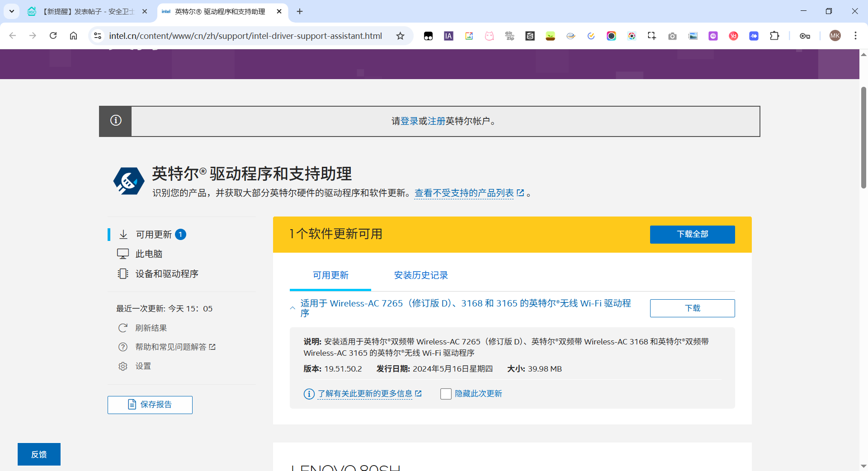868x471 pixels.
Task: Click the 下载全部 button
Action: point(692,234)
